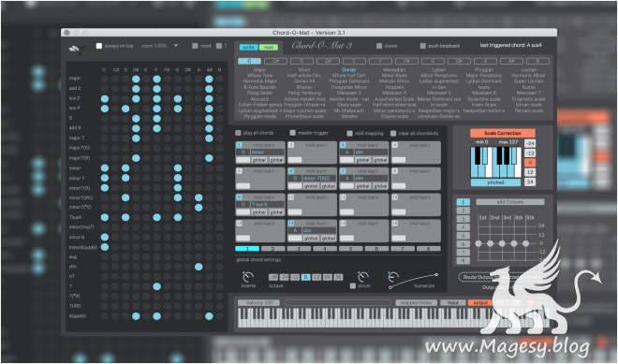Select output slot 1

pyautogui.click(x=463, y=202)
